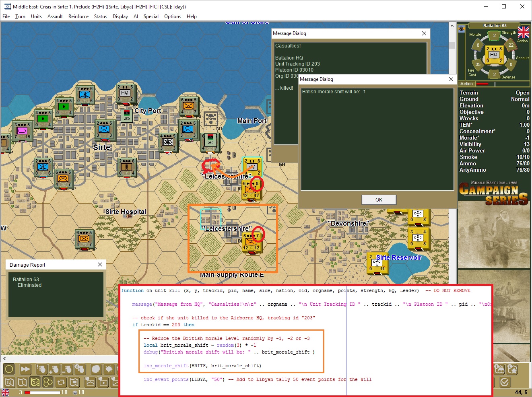Click the crosshair target toolbar icon

point(9,369)
